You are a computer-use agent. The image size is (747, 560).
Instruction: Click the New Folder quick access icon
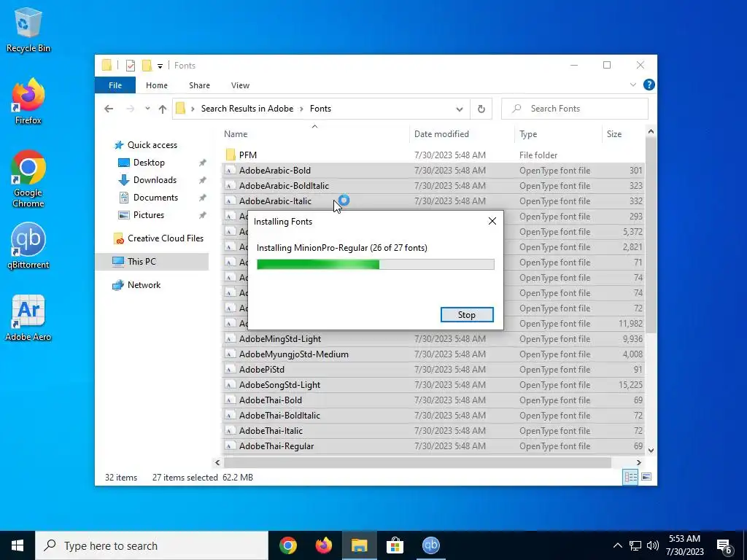147,65
